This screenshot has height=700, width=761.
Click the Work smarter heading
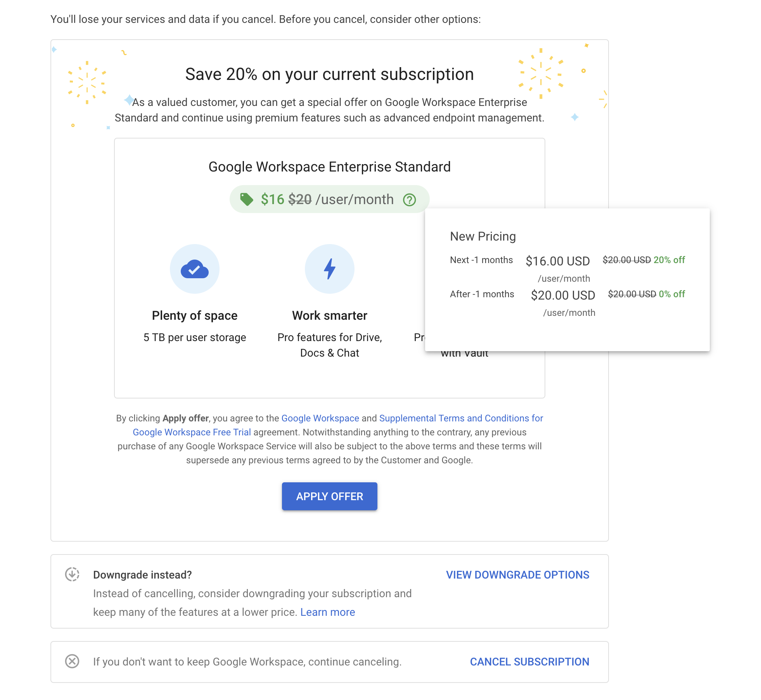tap(330, 315)
